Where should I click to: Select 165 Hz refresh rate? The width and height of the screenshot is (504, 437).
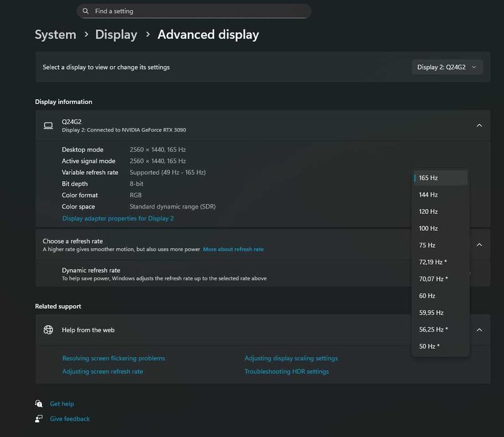click(x=440, y=178)
